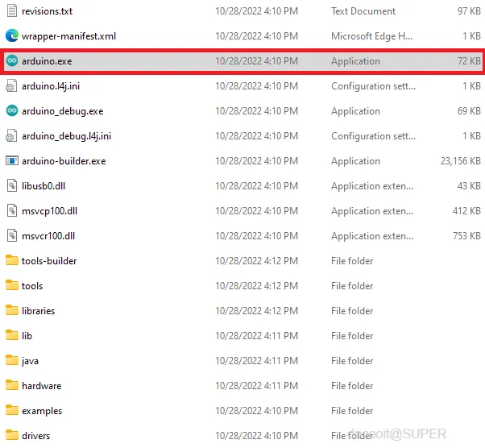Image resolution: width=485 pixels, height=448 pixels.
Task: Select the 412 KB size value
Action: click(466, 211)
